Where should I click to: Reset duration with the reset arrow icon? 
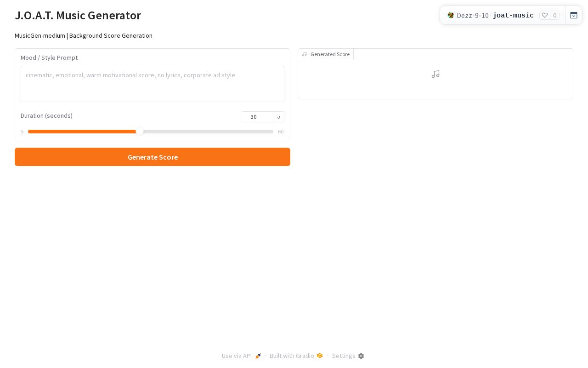click(279, 117)
